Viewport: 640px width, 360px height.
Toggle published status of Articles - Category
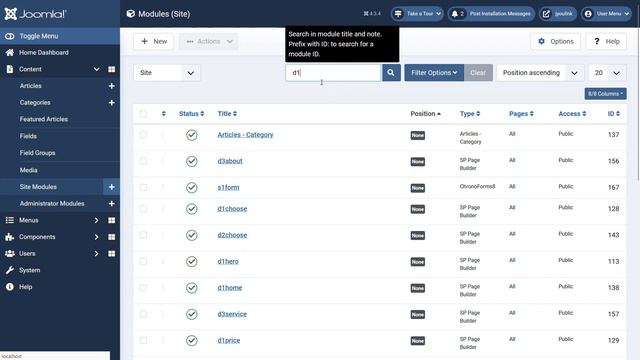tap(191, 135)
